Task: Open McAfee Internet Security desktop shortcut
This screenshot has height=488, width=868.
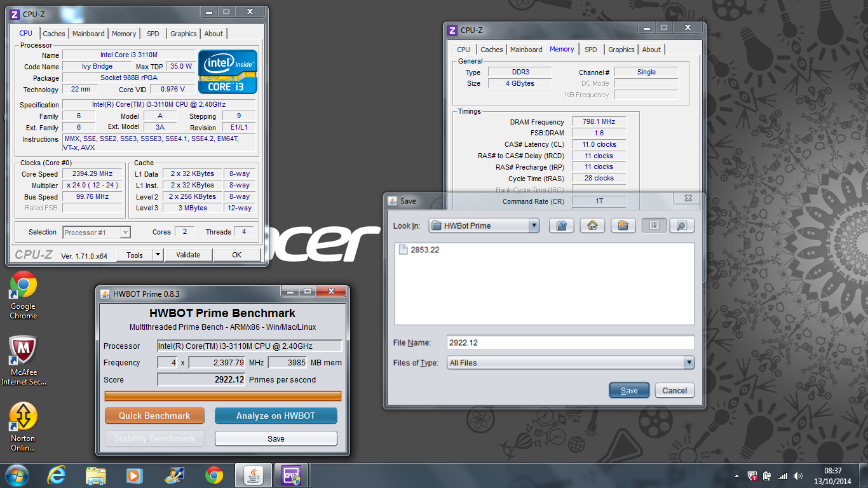Action: 24,361
